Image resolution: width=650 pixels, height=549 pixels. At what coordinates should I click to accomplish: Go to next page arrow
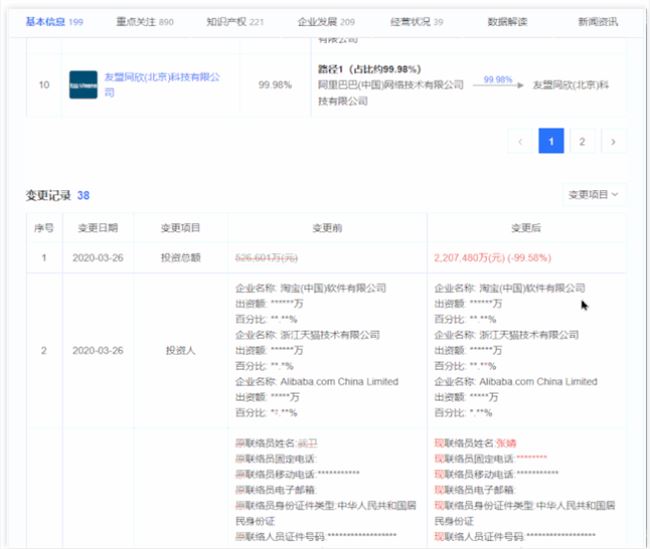613,141
